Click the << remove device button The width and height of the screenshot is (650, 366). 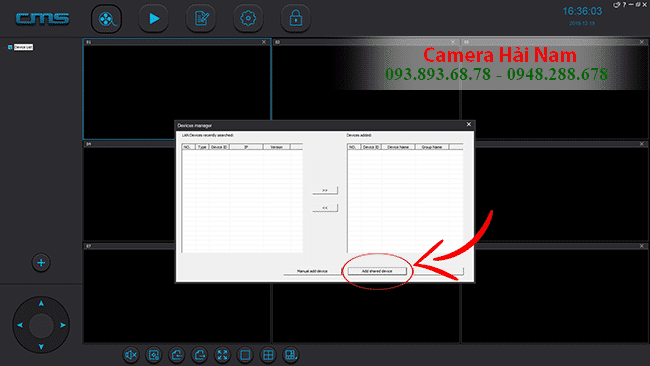325,208
